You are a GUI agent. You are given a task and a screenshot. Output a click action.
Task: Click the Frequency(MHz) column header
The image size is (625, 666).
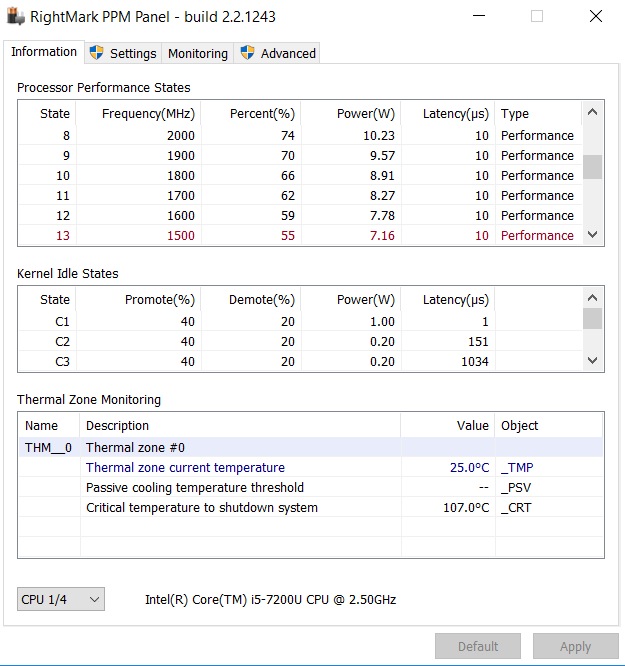[139, 114]
